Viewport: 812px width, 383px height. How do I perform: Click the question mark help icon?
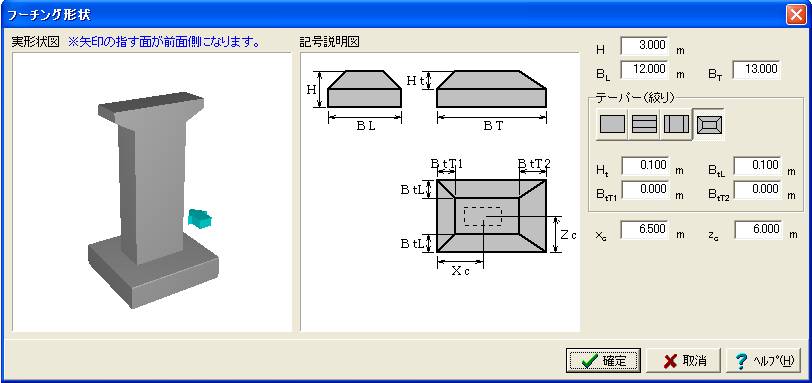tap(742, 361)
